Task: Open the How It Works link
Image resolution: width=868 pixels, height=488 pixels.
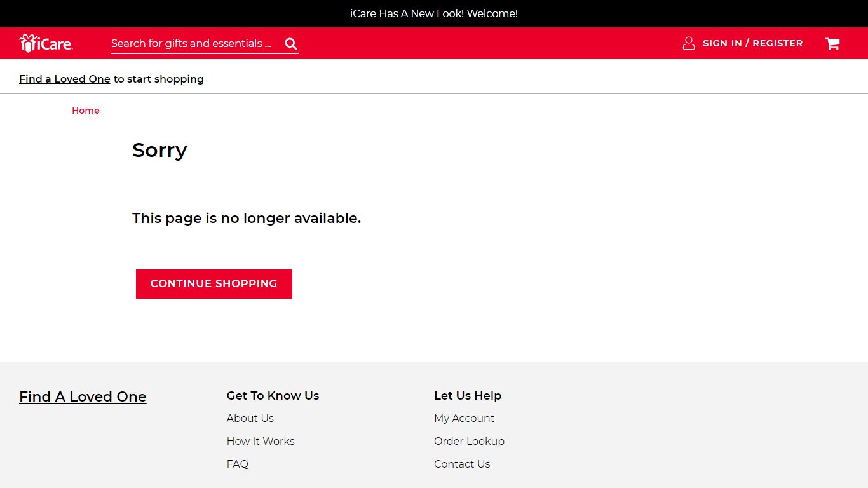Action: (261, 441)
